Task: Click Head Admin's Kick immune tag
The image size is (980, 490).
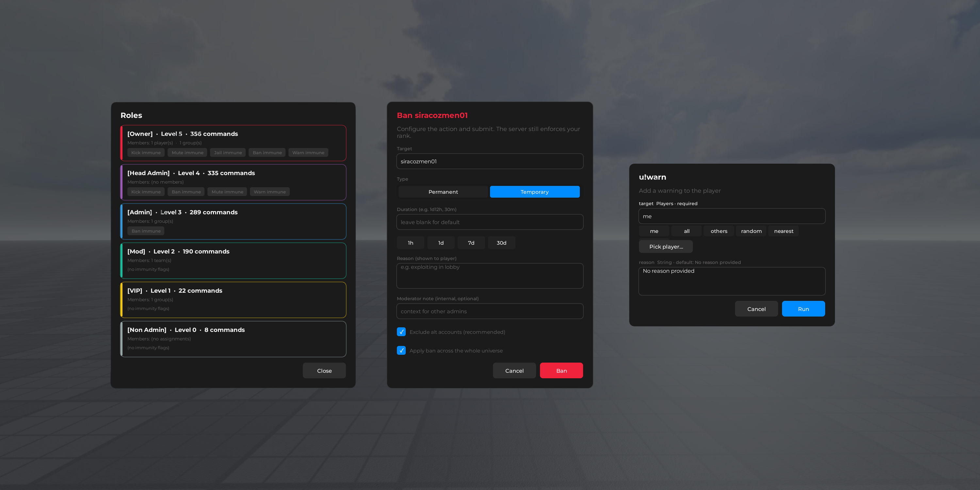Action: point(146,192)
